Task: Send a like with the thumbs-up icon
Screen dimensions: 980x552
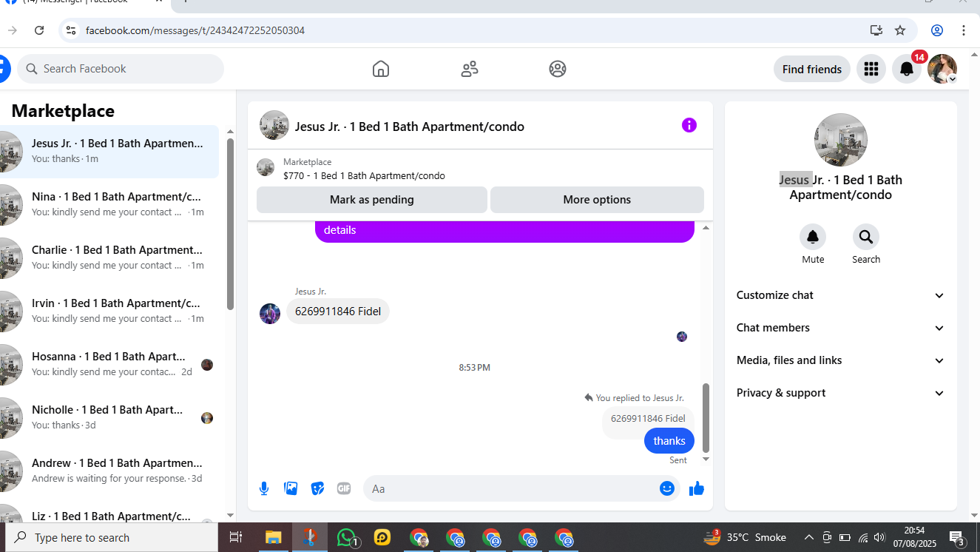Action: click(697, 488)
